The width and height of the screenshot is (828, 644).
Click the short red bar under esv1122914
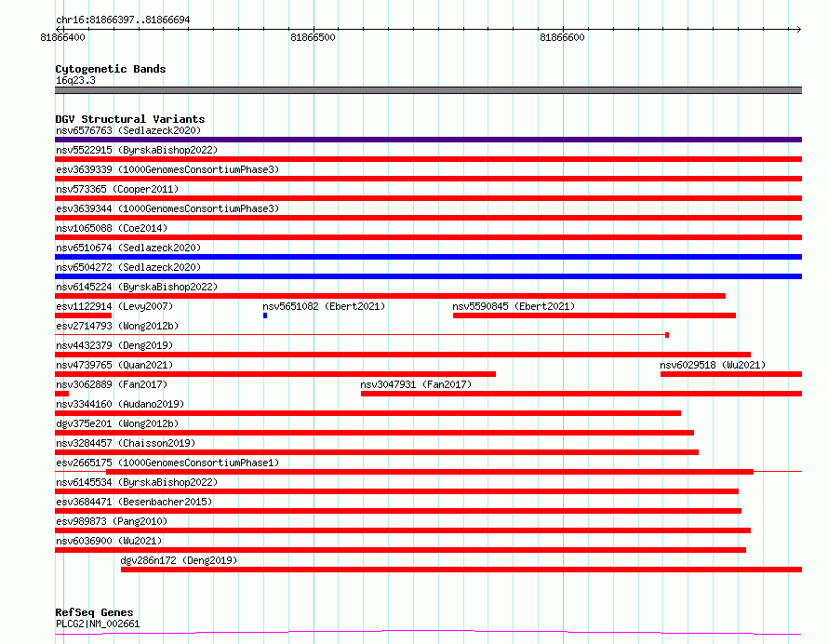[83, 315]
